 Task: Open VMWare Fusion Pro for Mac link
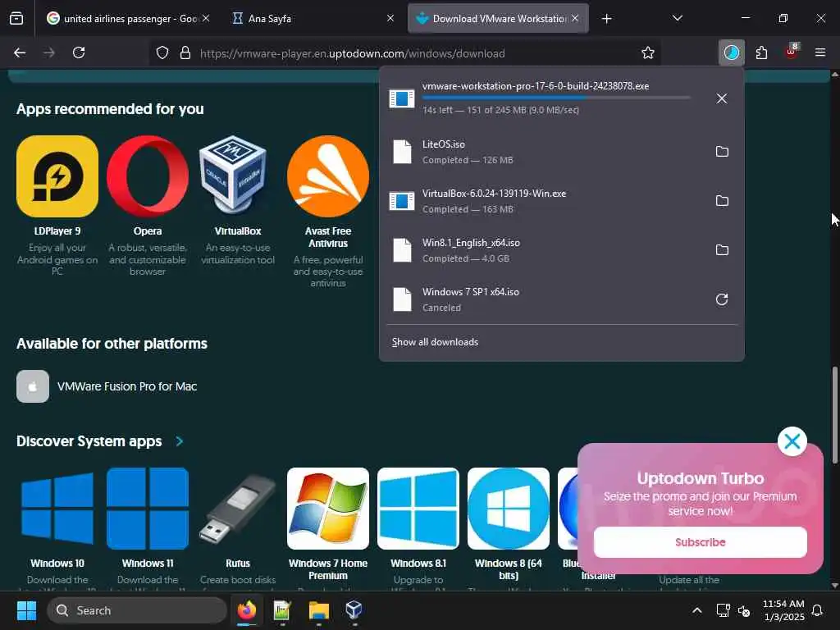point(127,386)
